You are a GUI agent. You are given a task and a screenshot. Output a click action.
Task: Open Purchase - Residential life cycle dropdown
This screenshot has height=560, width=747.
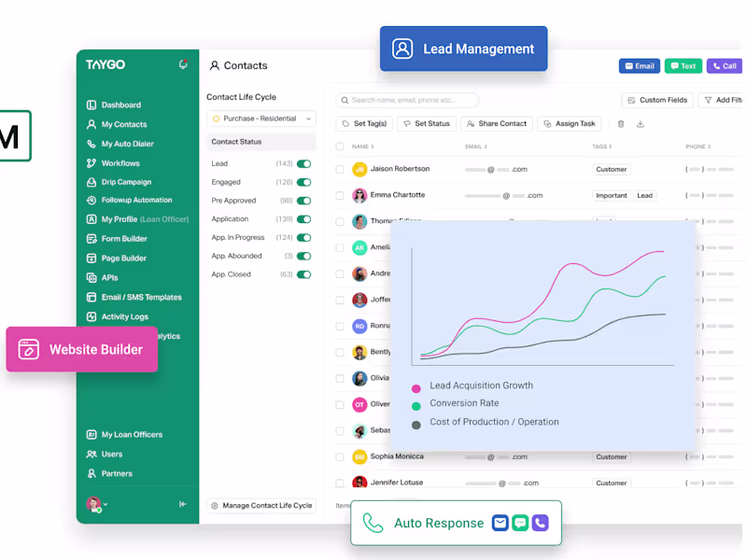261,119
